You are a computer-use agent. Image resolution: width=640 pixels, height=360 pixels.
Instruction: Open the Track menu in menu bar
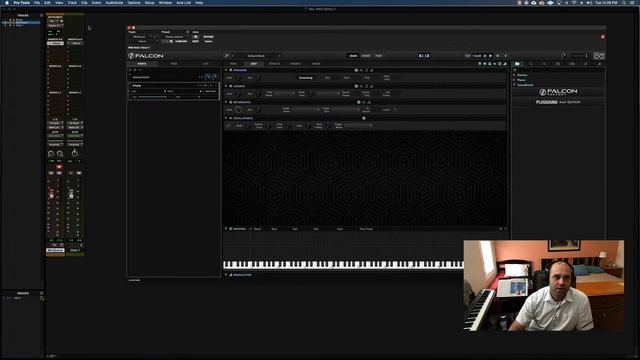tap(72, 2)
